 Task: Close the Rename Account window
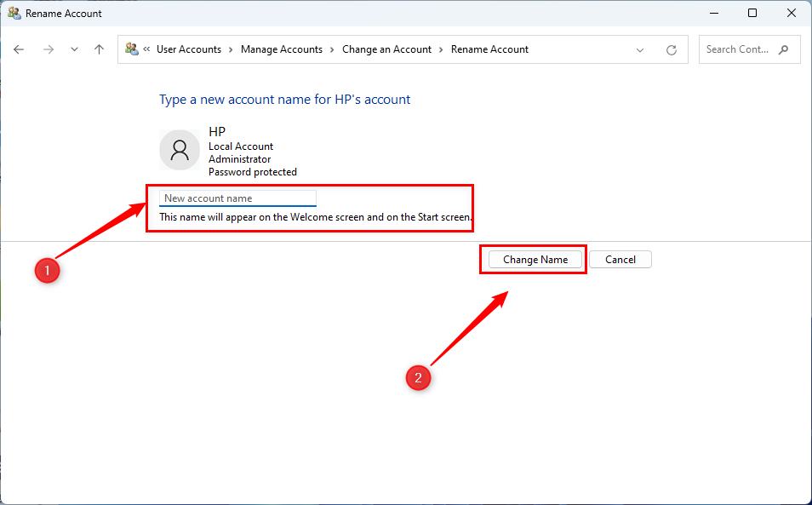point(792,14)
